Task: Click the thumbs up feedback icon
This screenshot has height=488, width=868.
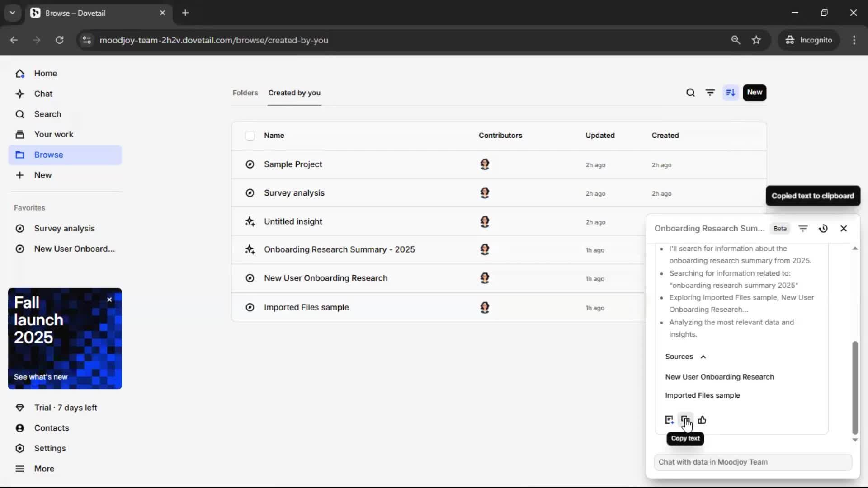Action: click(x=702, y=420)
